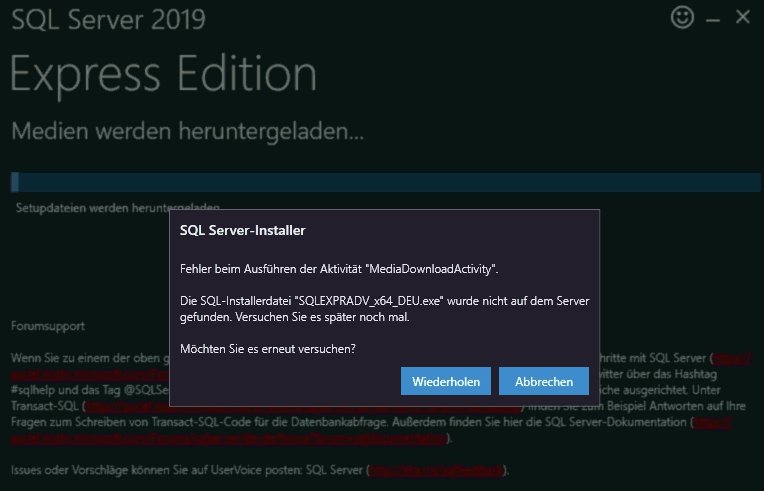The width and height of the screenshot is (764, 491).
Task: Close the SQL Server 2019 installer window
Action: [x=743, y=17]
